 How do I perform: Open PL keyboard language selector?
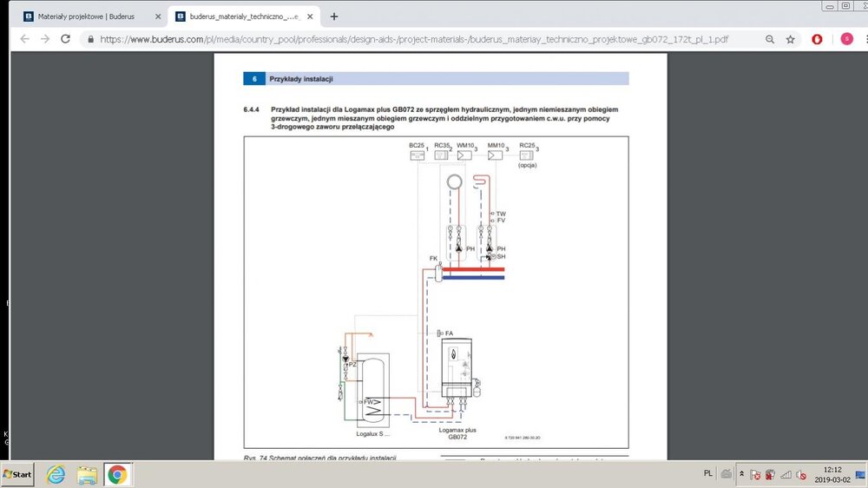707,474
